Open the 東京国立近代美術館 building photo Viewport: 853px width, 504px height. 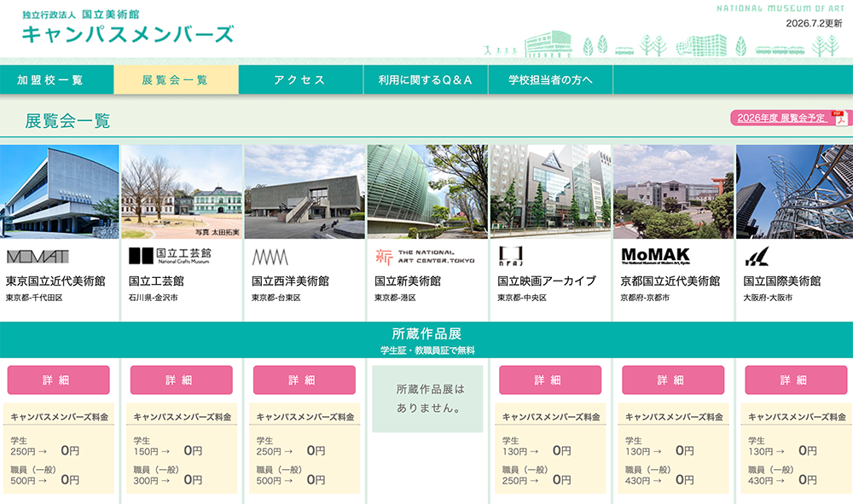point(60,191)
